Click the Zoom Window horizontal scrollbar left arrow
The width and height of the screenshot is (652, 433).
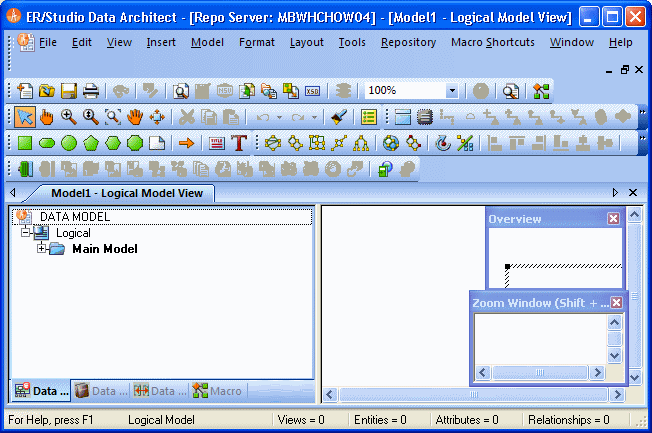point(483,372)
